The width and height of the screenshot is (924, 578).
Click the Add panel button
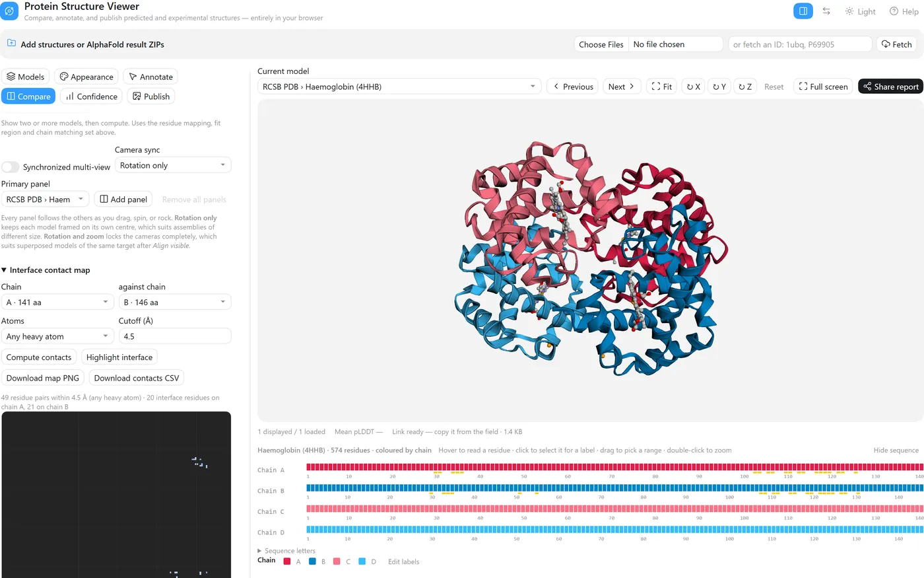click(123, 199)
